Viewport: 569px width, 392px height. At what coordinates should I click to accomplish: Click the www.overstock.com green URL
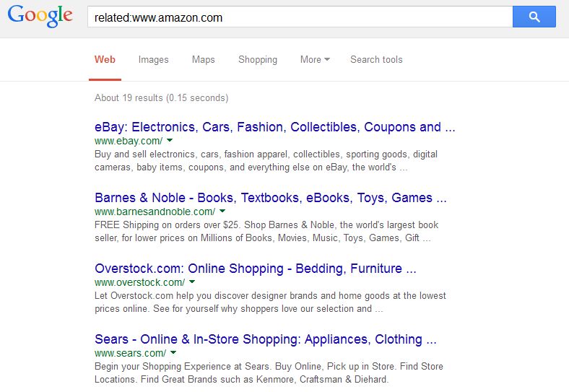pyautogui.click(x=139, y=282)
